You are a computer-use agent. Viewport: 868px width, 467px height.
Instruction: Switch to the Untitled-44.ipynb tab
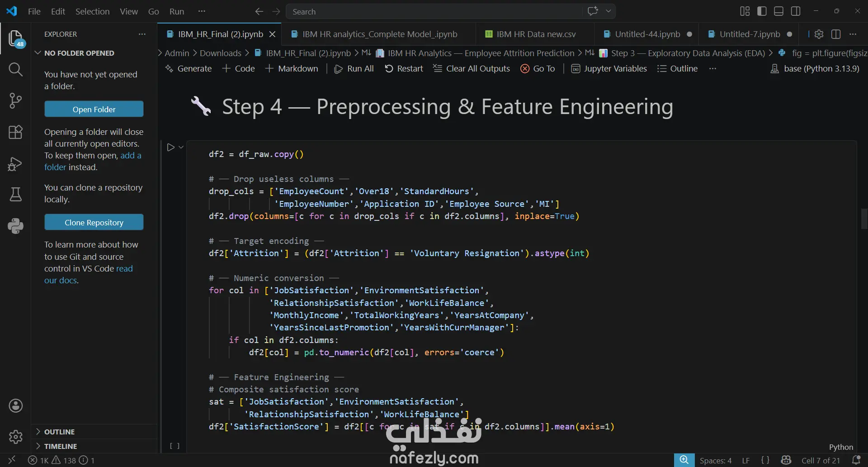coord(647,34)
